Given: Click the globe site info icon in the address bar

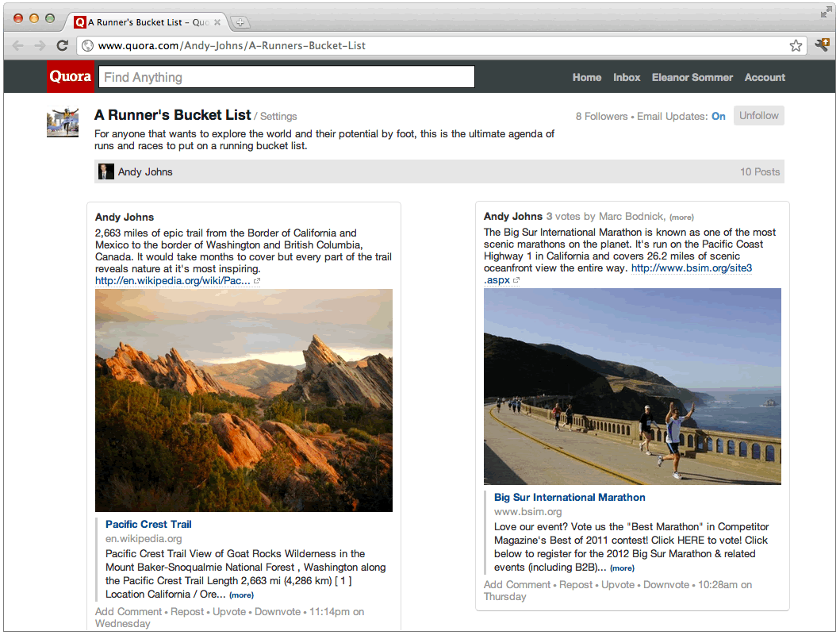Looking at the screenshot, I should click(87, 45).
